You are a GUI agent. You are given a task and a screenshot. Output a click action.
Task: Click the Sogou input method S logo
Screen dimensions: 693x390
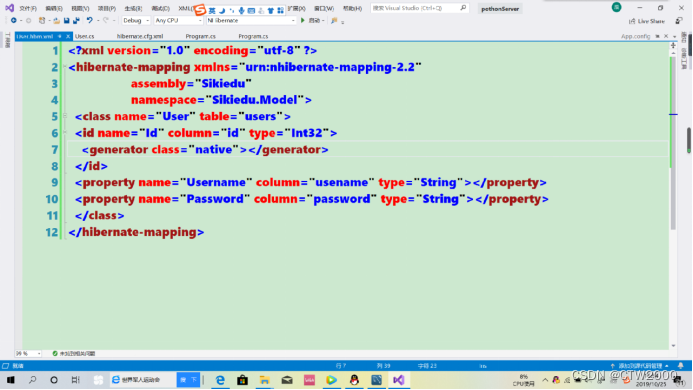200,10
